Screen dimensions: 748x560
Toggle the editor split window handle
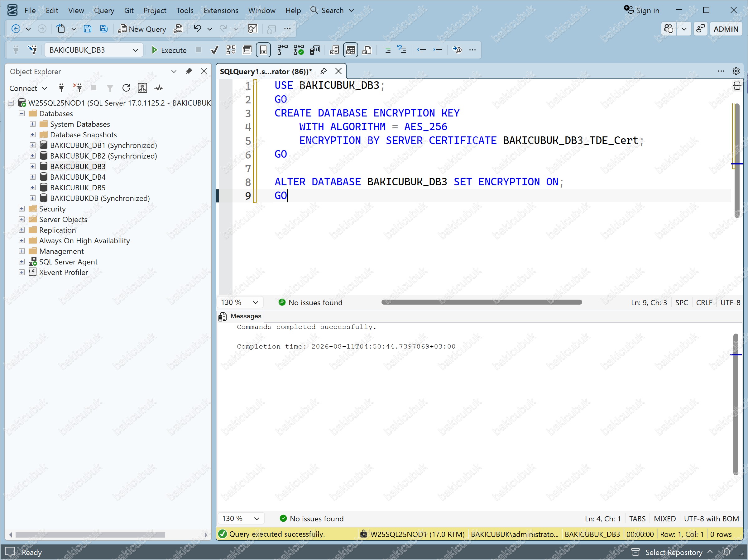pos(737,86)
